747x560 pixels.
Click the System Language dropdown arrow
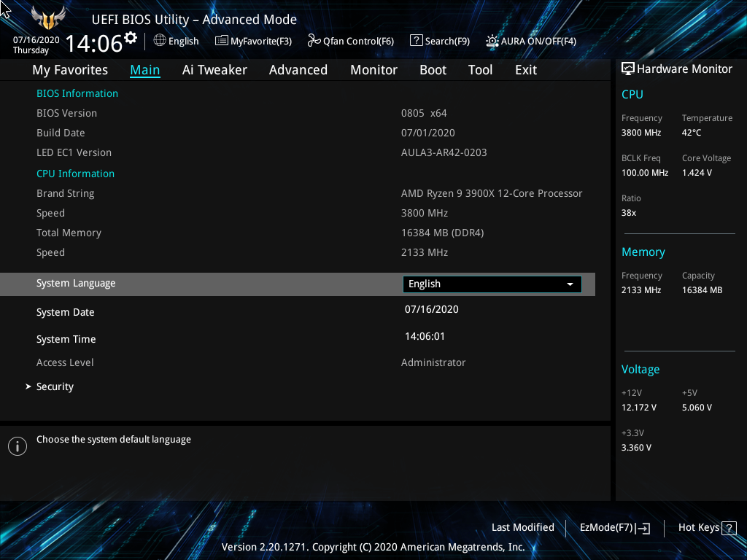570,284
